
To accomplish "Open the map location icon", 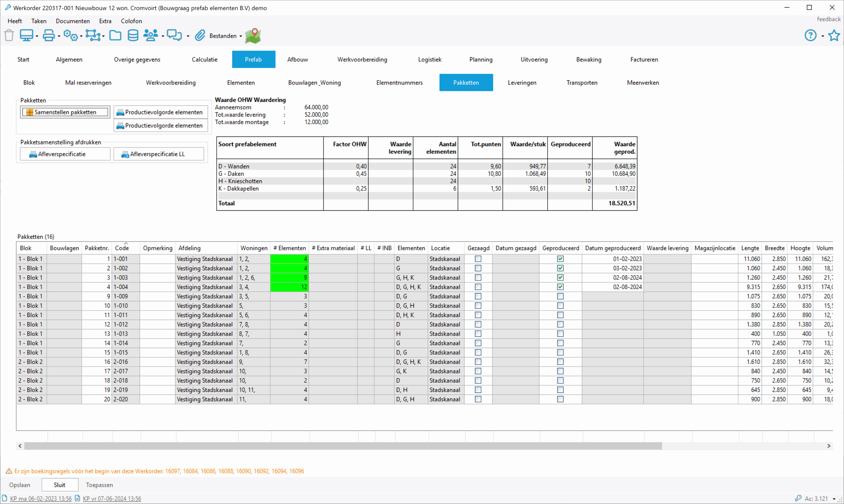I will [x=253, y=36].
